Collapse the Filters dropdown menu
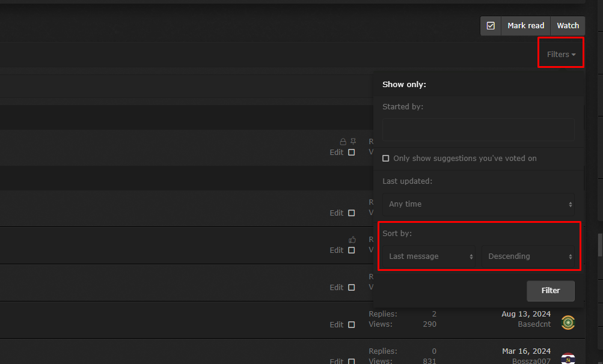 tap(561, 55)
